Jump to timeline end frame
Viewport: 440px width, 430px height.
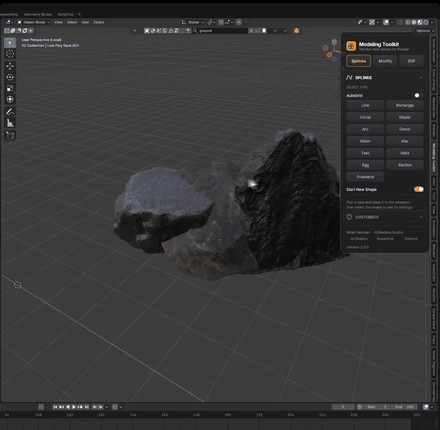86,407
